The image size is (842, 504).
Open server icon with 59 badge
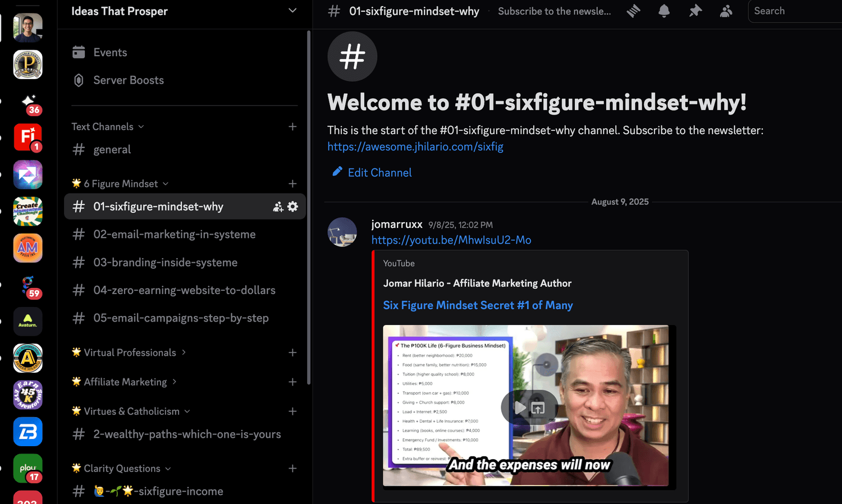pyautogui.click(x=28, y=285)
